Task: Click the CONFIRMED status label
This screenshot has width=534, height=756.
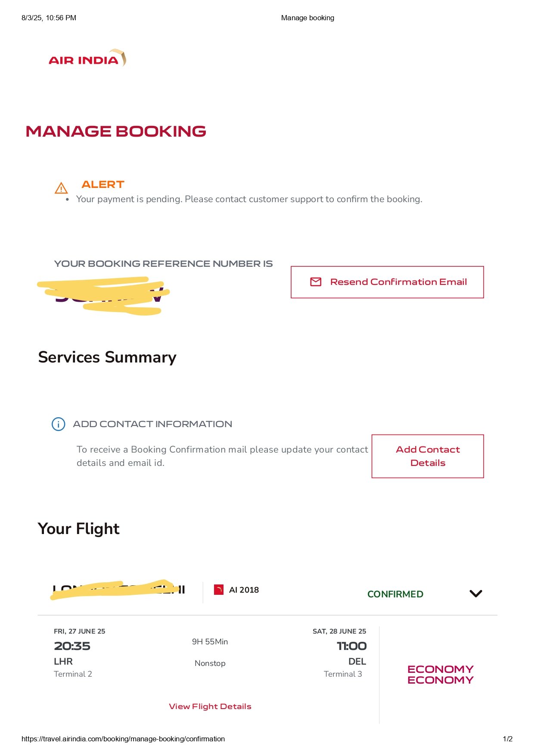Action: click(x=395, y=594)
